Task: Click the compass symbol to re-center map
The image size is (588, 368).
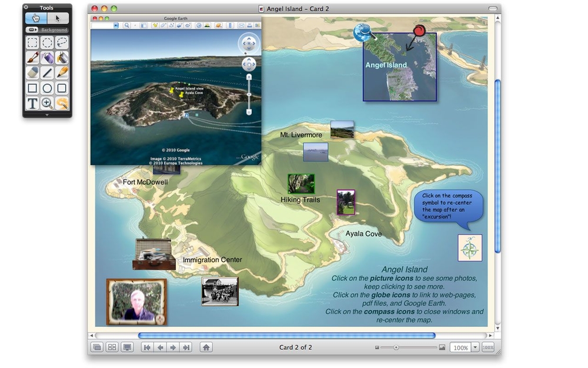Action: [470, 248]
